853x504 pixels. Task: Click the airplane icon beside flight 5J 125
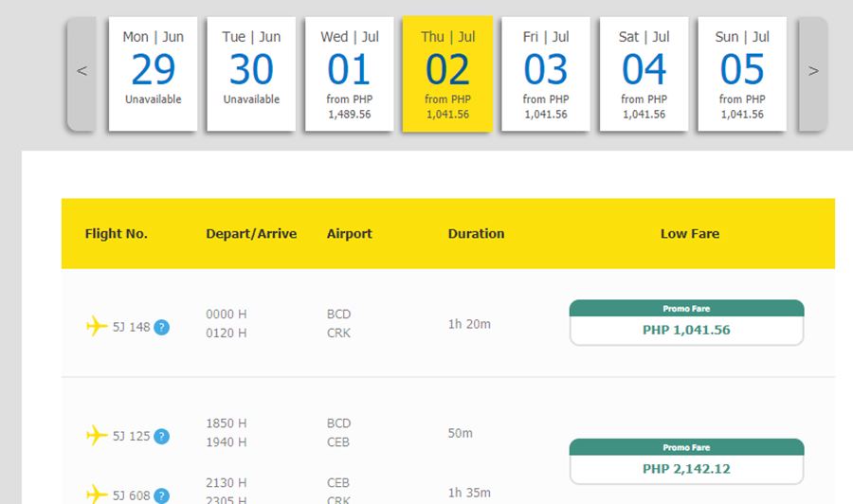(97, 436)
